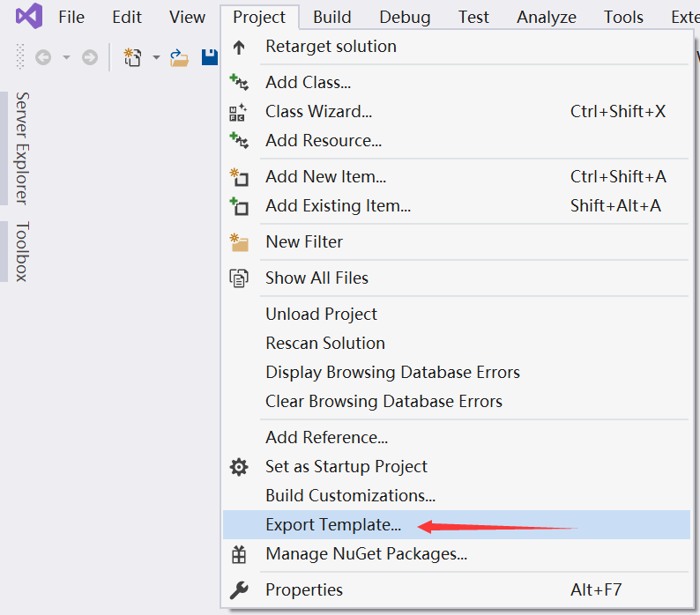The height and width of the screenshot is (615, 700).
Task: Expand the New Project dropdown arrow
Action: pos(156,57)
